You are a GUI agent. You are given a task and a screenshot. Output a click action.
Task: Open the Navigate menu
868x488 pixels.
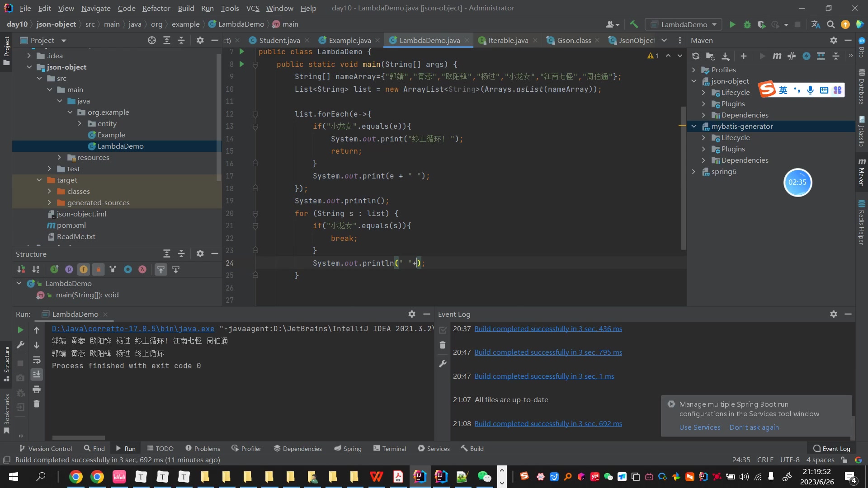point(96,8)
